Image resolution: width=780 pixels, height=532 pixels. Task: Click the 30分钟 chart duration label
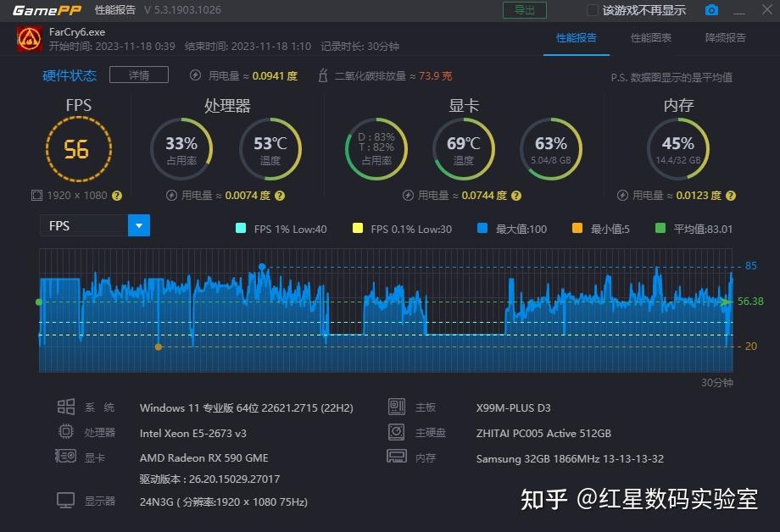click(716, 382)
